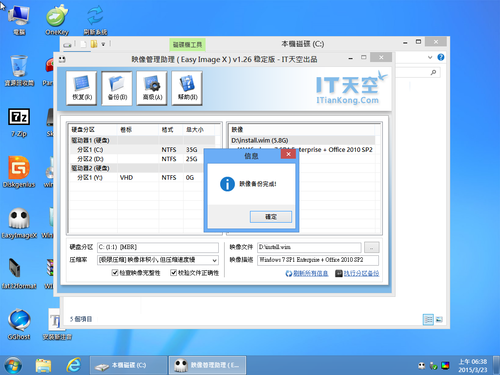Close the 信息 message dialog
Screen dimensions: 500x375
click(288, 154)
